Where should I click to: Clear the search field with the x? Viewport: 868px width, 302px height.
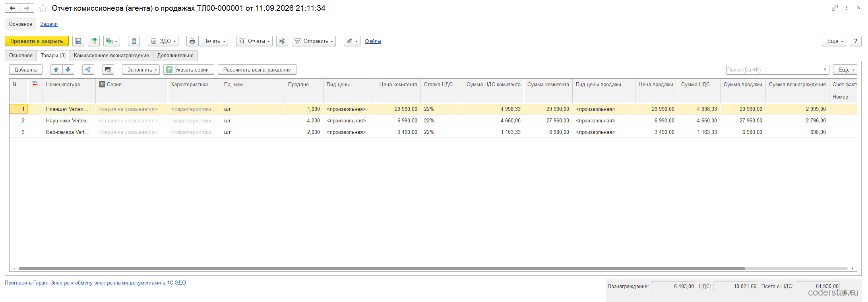point(825,70)
